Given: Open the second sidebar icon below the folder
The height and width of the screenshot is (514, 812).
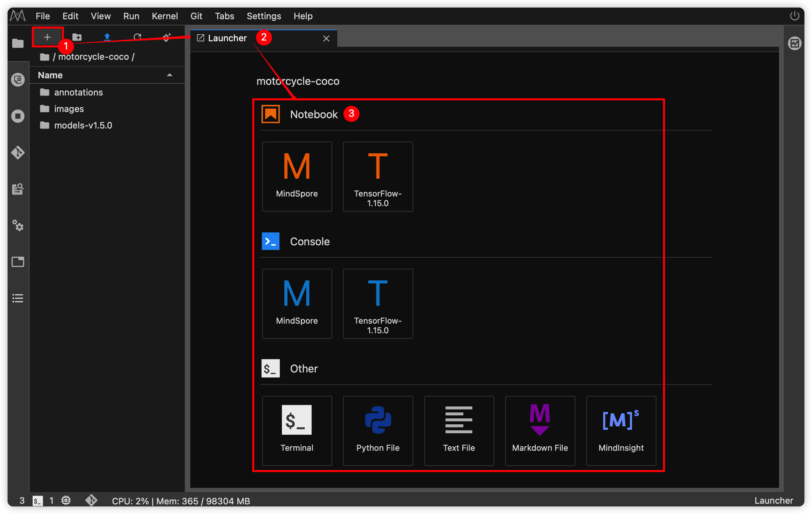Looking at the screenshot, I should click(x=18, y=80).
